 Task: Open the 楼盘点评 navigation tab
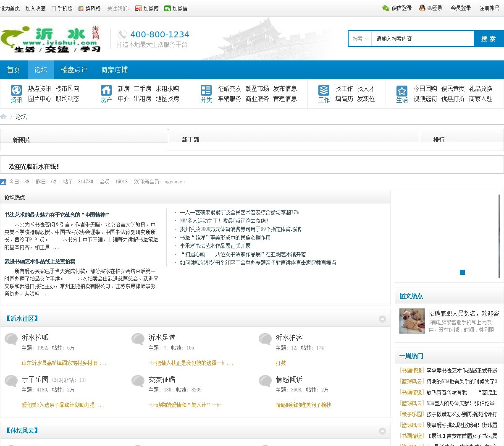(74, 70)
